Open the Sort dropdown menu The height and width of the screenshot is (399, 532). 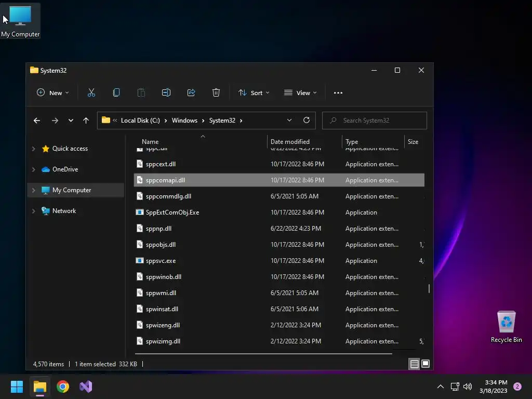tap(254, 92)
